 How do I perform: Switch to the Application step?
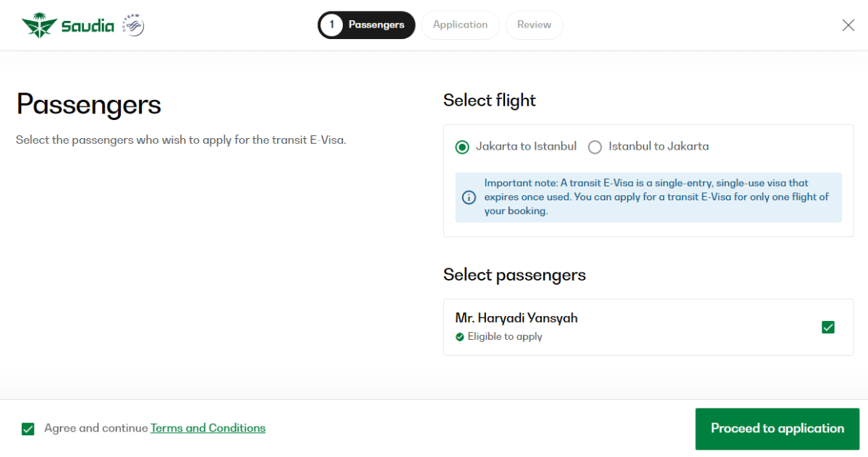click(460, 25)
